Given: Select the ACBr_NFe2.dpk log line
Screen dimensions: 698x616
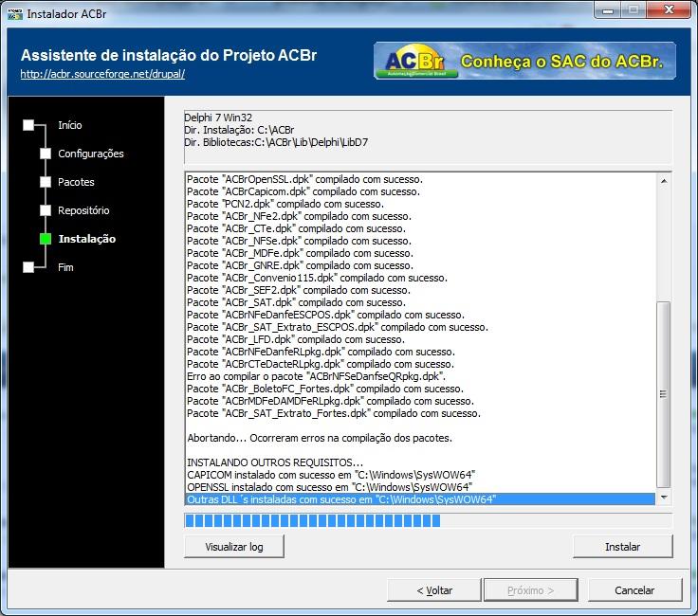Looking at the screenshot, I should tap(420, 216).
